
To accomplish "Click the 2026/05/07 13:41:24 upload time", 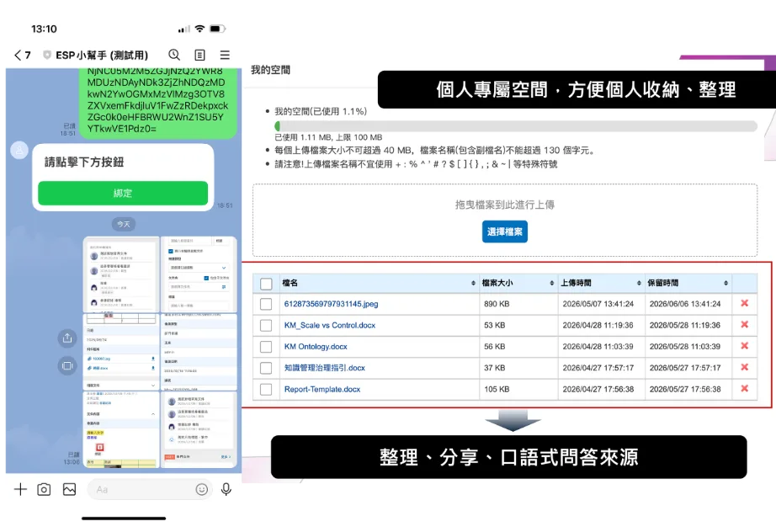I will [598, 304].
